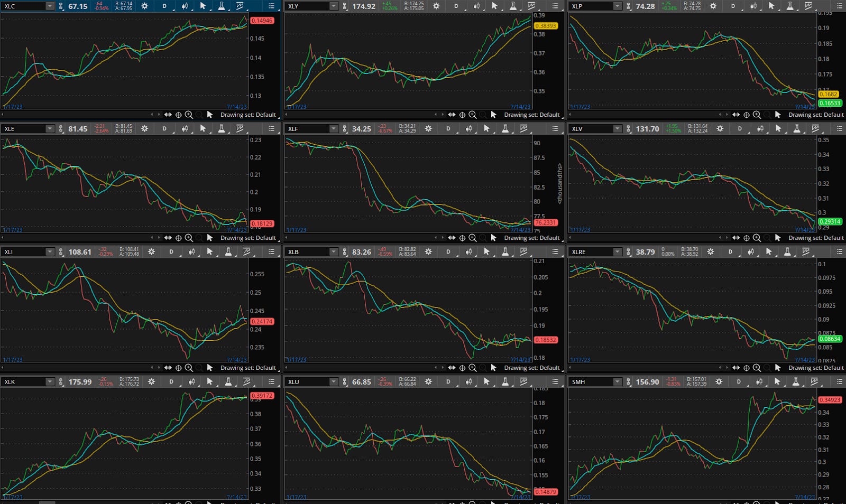This screenshot has width=846, height=504.
Task: Open the Studies flask in XLP chart
Action: [790, 6]
